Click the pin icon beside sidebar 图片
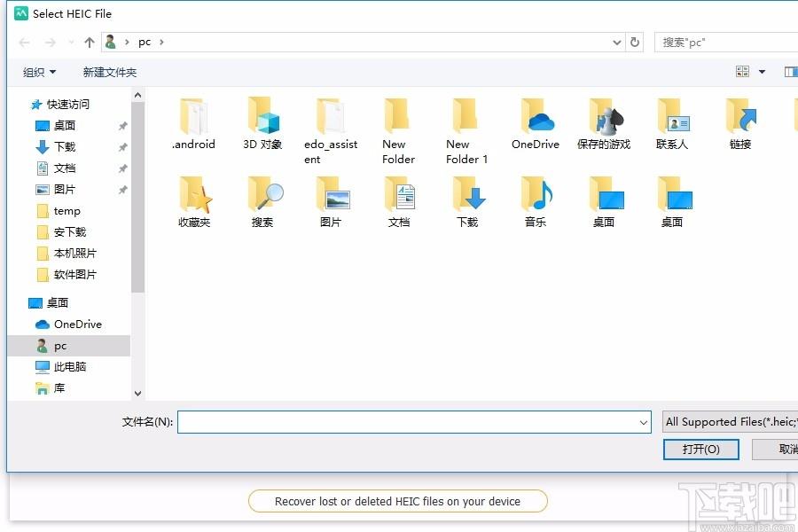 pyautogui.click(x=122, y=190)
